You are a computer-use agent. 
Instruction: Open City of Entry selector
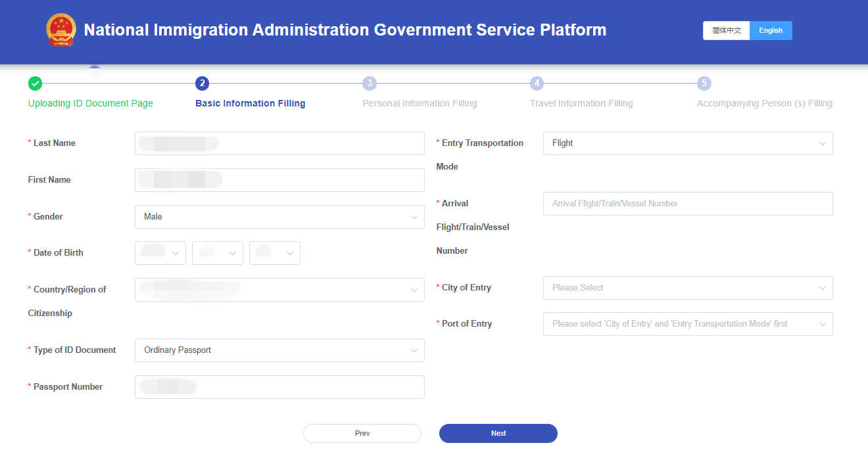[687, 288]
